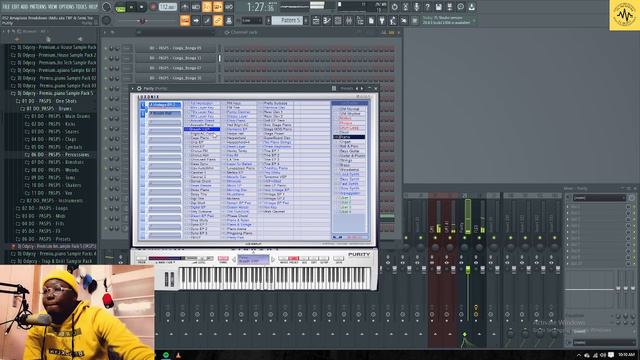
Task: Choose Piano & Strings preset in Purity
Action: [x=239, y=224]
